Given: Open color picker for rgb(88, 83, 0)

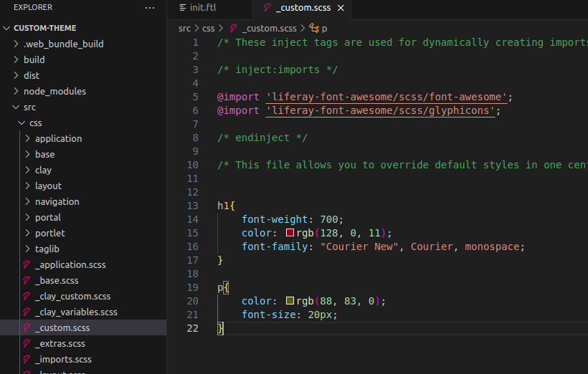Looking at the screenshot, I should (x=290, y=300).
